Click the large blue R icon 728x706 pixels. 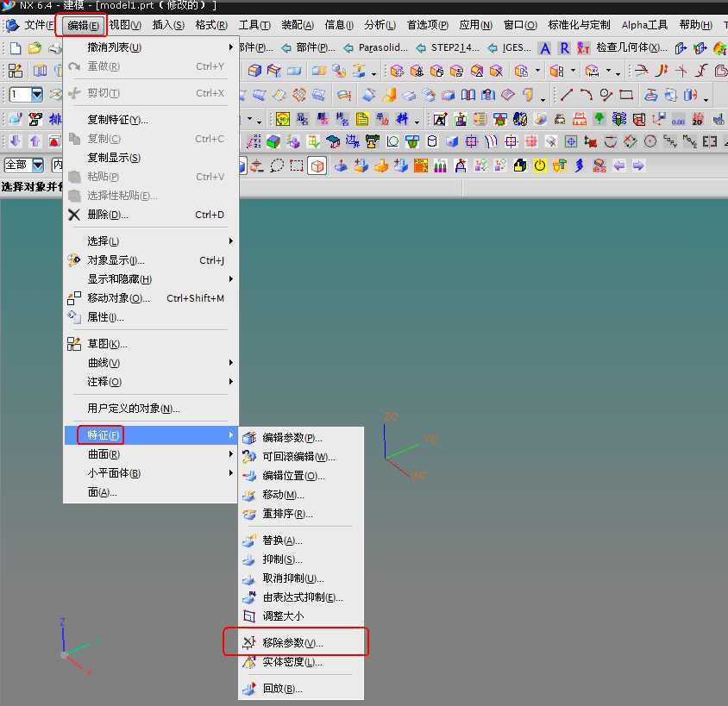click(564, 47)
